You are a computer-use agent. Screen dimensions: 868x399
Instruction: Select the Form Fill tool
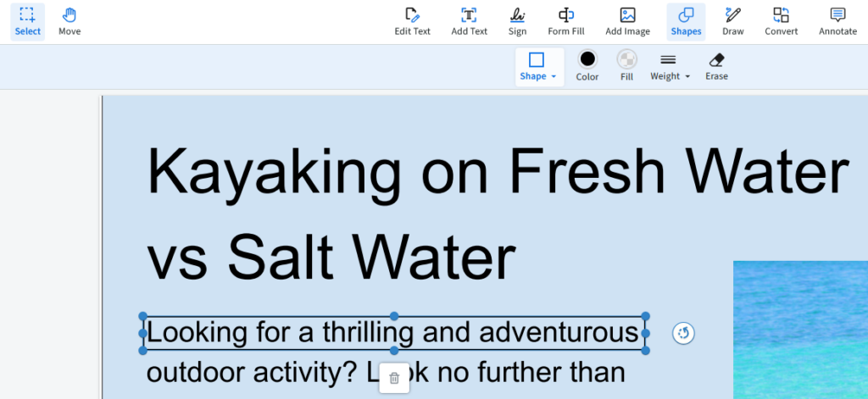[565, 21]
